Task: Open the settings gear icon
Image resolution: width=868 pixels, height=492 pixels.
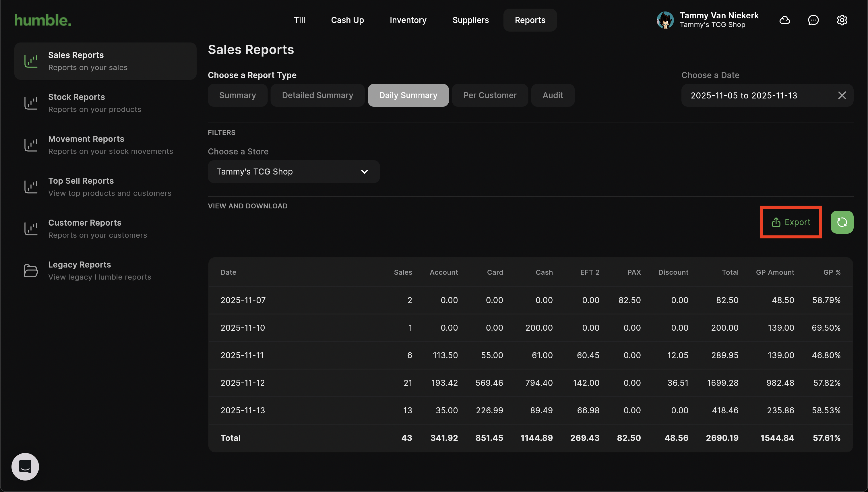Action: (842, 20)
